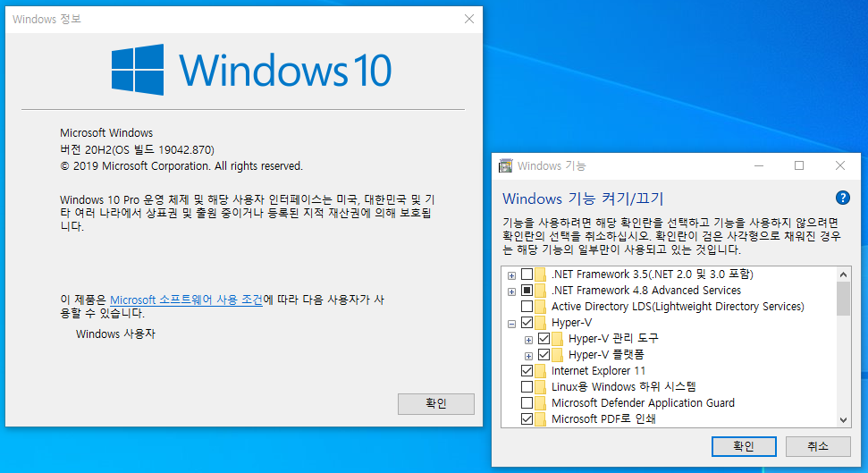Collapse the Hyper-V tree node
This screenshot has height=473, width=868.
[512, 324]
